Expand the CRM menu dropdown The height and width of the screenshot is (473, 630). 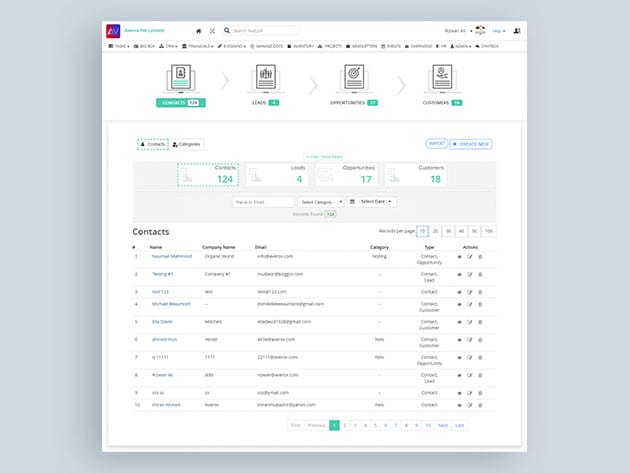(172, 46)
